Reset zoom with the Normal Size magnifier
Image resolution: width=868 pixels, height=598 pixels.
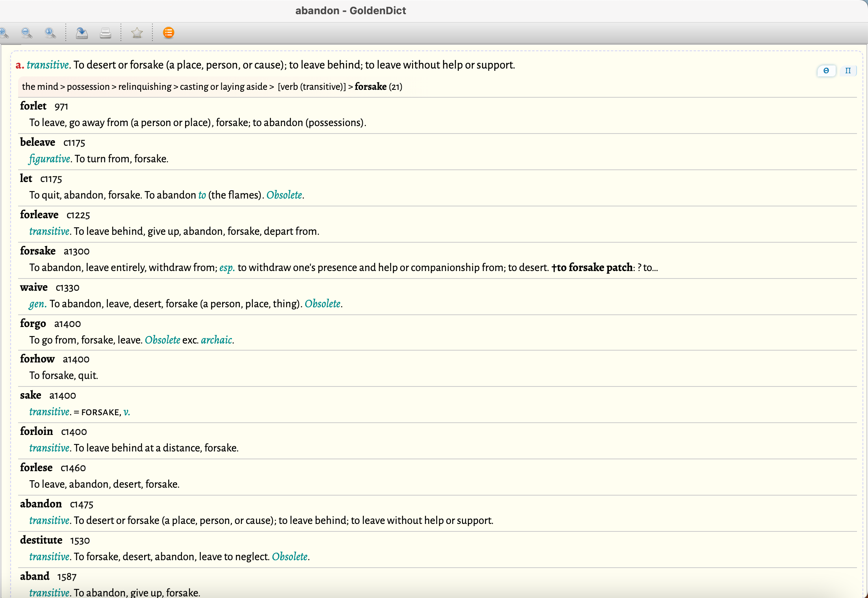click(x=50, y=33)
